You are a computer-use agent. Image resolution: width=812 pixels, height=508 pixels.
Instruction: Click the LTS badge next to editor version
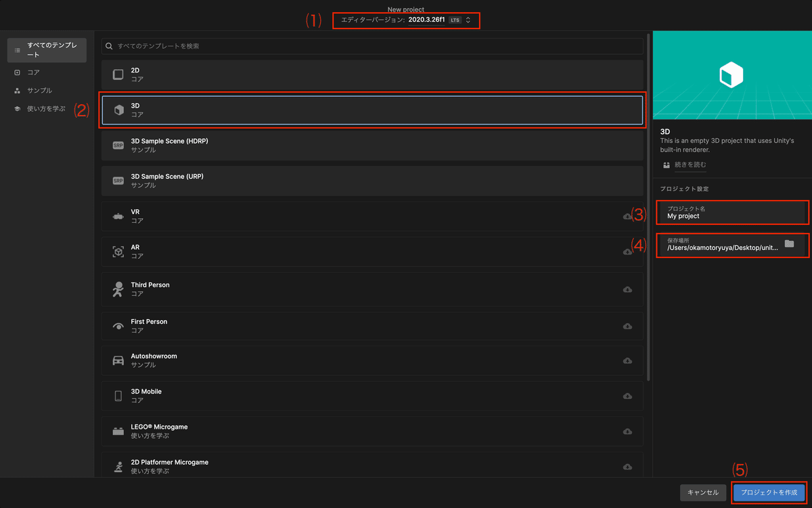455,20
